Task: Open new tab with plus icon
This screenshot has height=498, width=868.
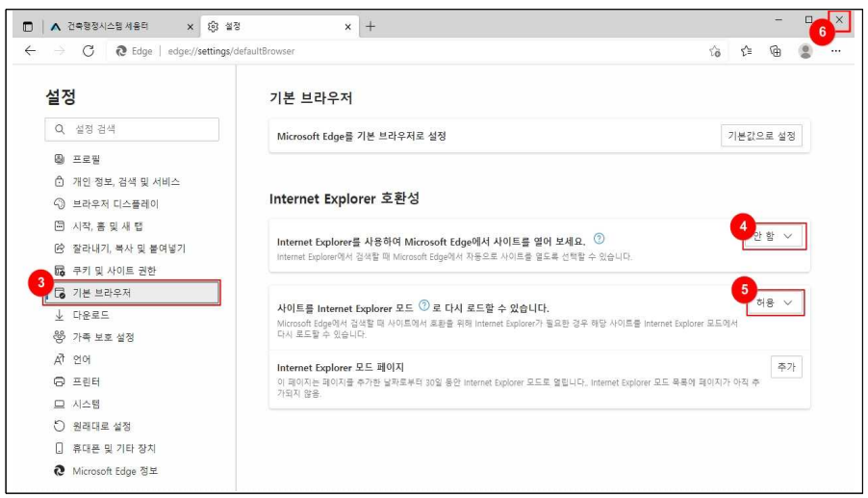Action: pyautogui.click(x=370, y=26)
